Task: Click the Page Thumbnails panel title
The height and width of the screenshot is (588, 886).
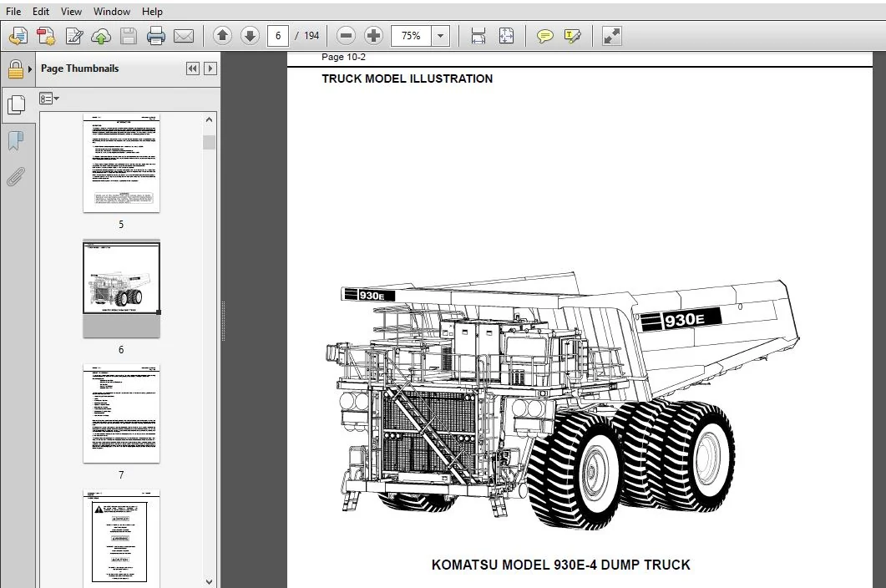Action: pos(79,68)
